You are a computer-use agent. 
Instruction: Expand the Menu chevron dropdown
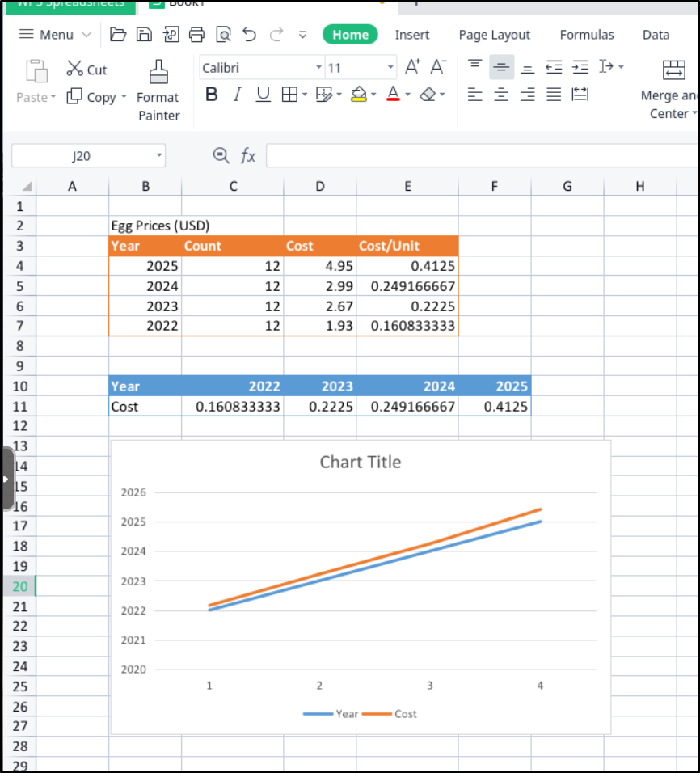coord(86,35)
